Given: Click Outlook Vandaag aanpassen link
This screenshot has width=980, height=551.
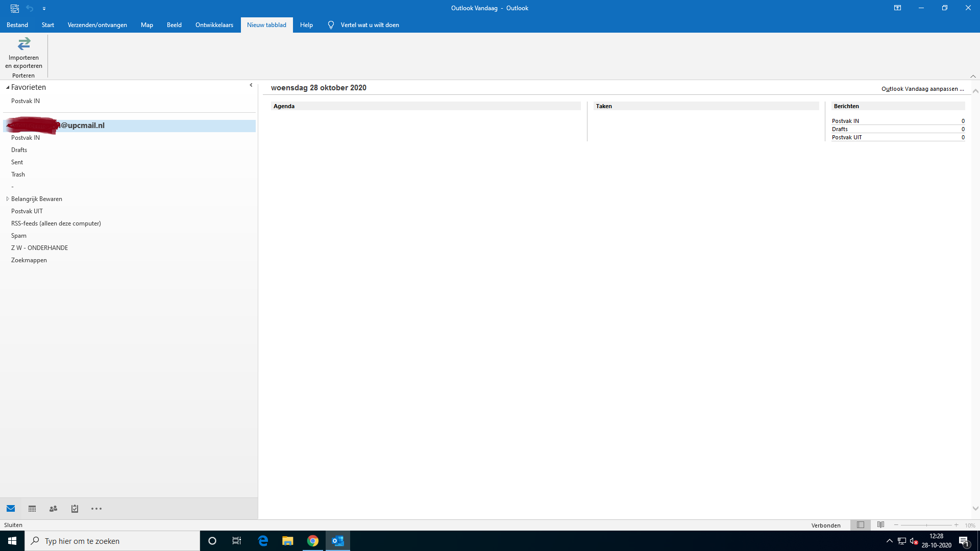Looking at the screenshot, I should point(922,89).
